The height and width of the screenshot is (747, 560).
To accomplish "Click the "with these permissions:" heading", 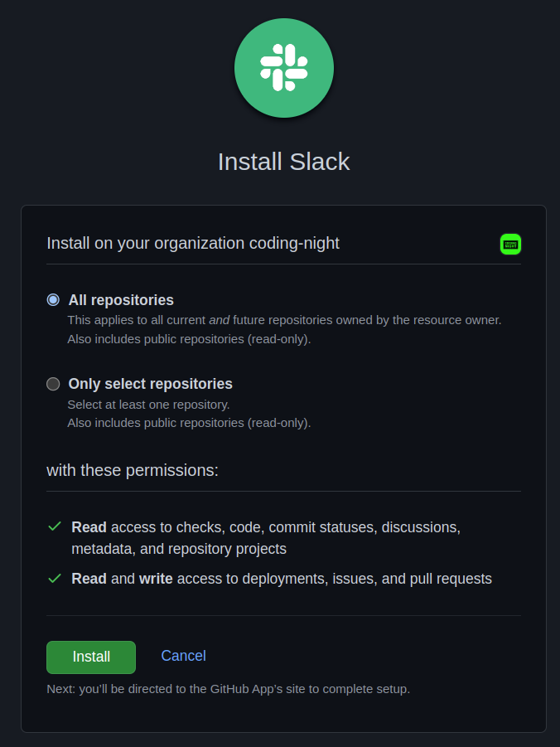I will [x=133, y=470].
